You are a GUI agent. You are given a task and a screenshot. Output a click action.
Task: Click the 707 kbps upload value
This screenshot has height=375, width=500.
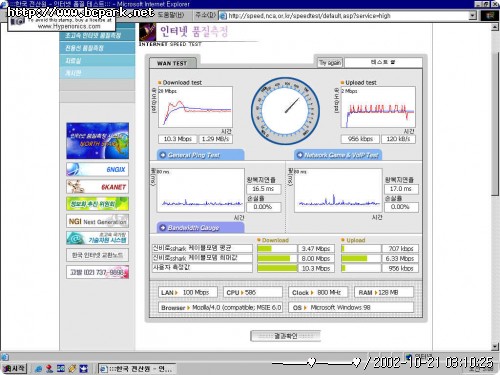(400, 248)
